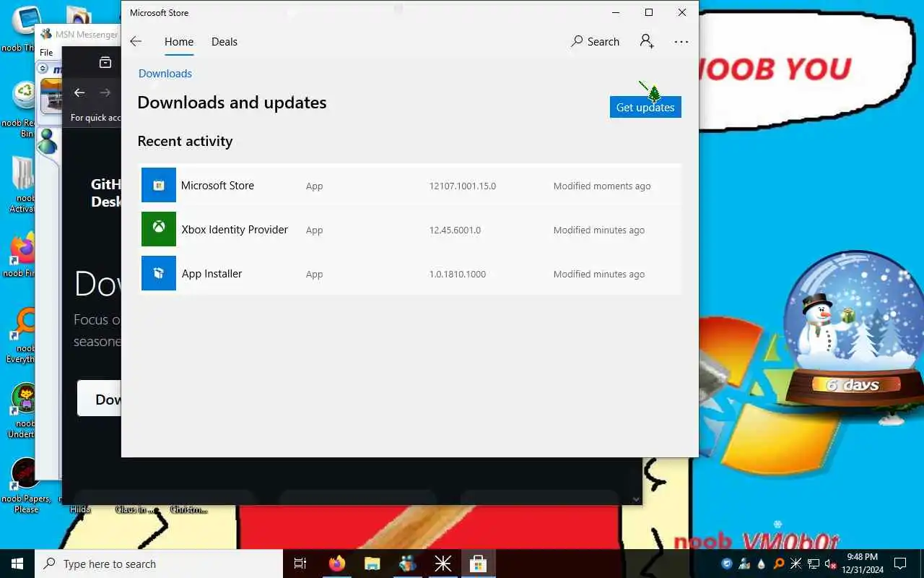The height and width of the screenshot is (578, 924).
Task: Open the noob Papers, Please shortcut
Action: (25, 486)
